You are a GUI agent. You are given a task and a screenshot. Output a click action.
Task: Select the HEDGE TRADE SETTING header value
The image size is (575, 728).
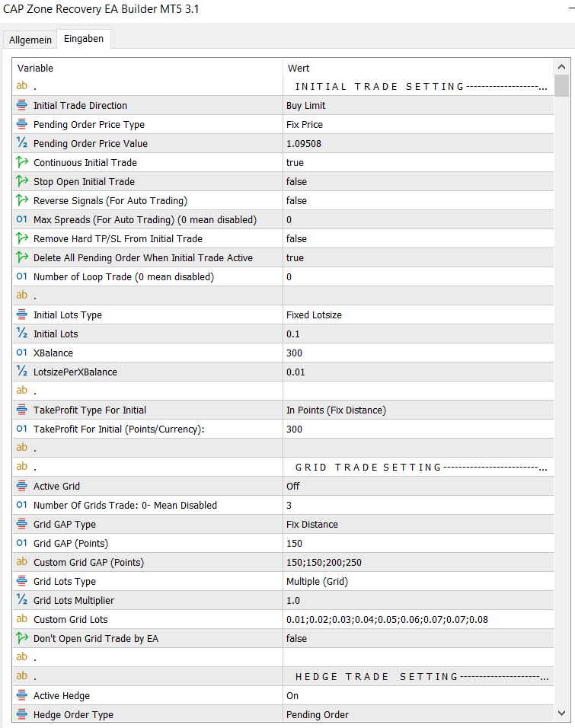pyautogui.click(x=418, y=676)
